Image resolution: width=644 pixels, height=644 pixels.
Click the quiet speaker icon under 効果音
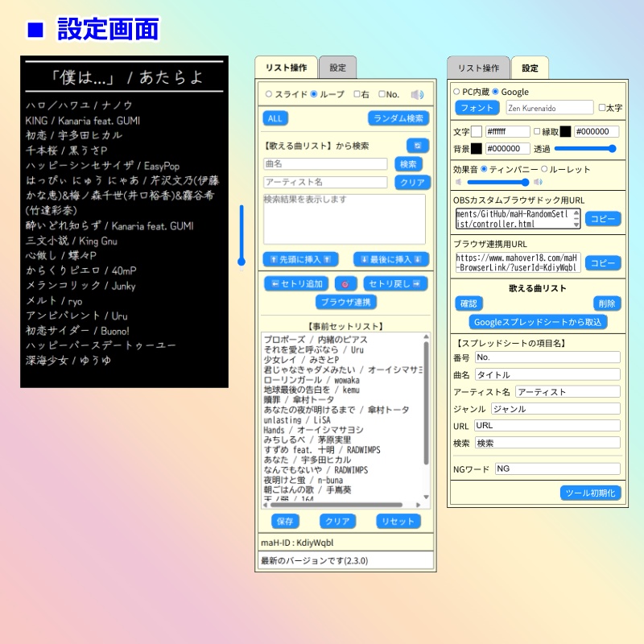(x=459, y=182)
